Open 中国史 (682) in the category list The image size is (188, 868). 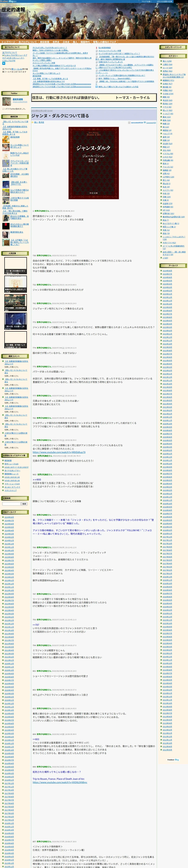[x=167, y=90]
